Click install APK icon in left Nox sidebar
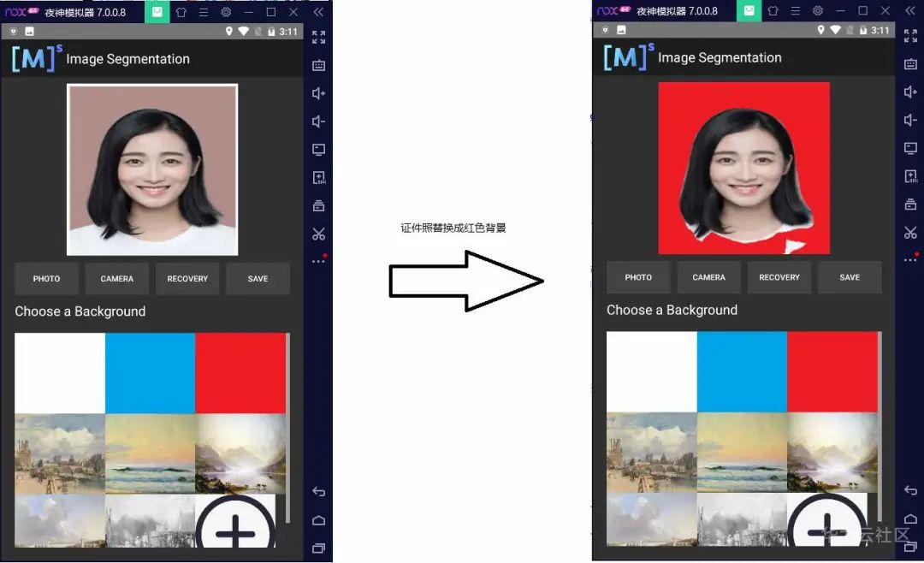The image size is (924, 563). pyautogui.click(x=319, y=177)
